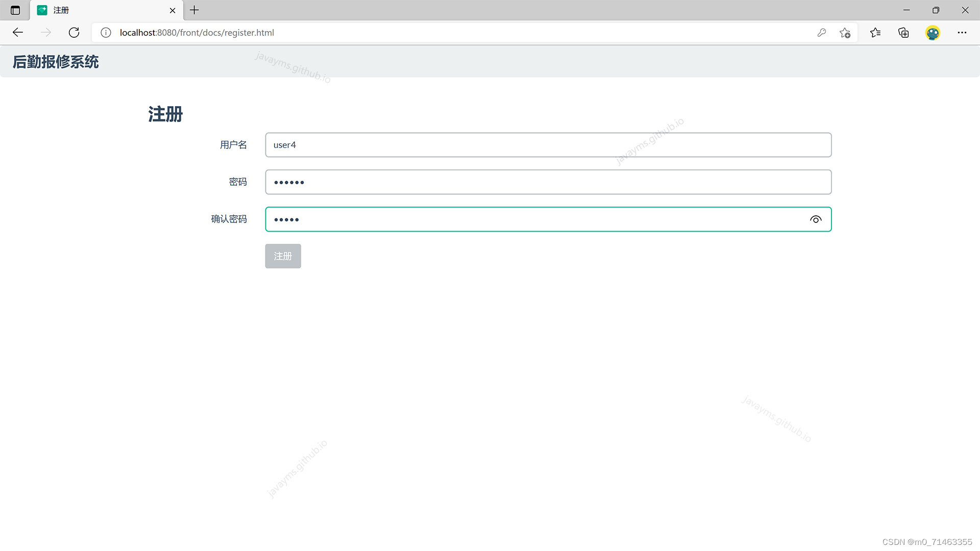
Task: Click the address bar URL
Action: pos(197,33)
